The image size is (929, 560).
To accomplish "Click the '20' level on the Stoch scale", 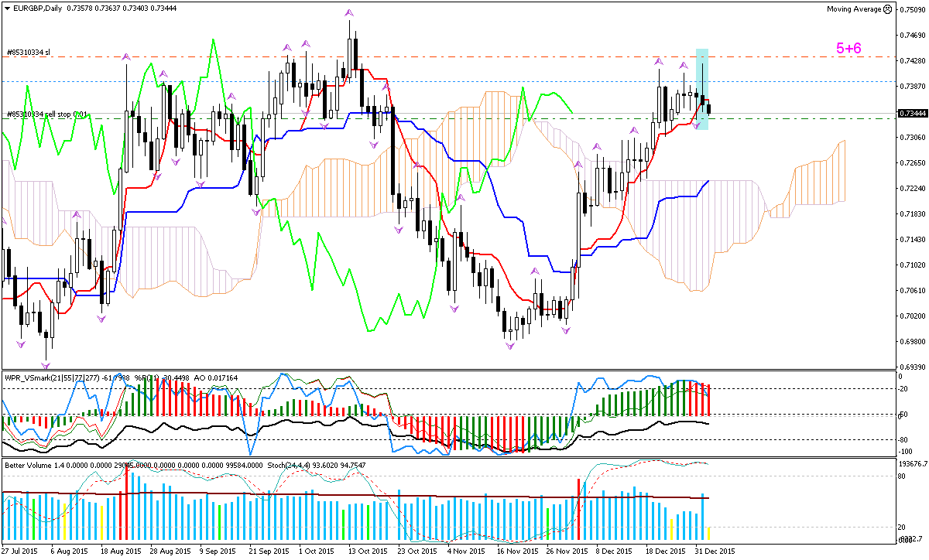I will (x=903, y=527).
